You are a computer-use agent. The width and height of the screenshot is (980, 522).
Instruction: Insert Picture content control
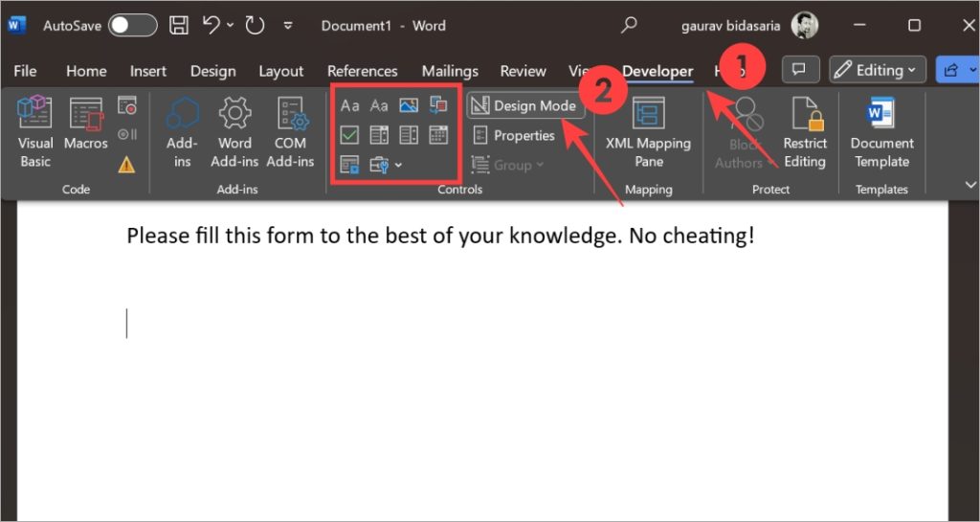409,105
